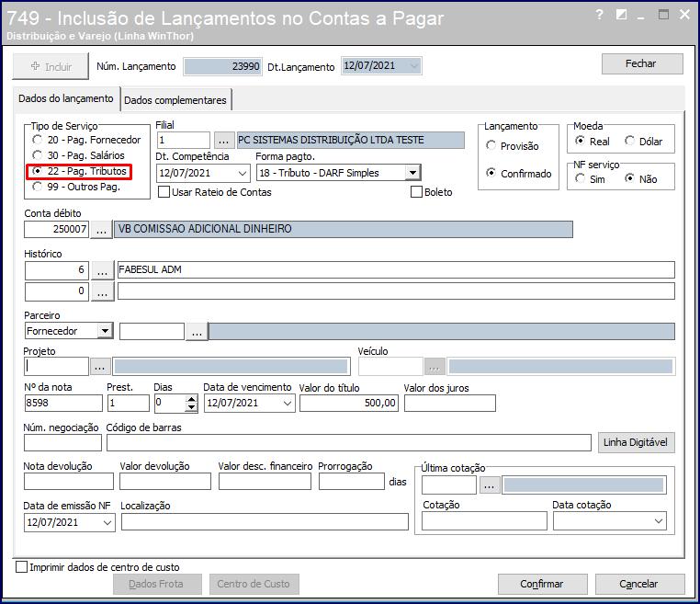Screen dimensions: 700x604
Task: Open Data de emissão NF dropdown
Action: (107, 522)
